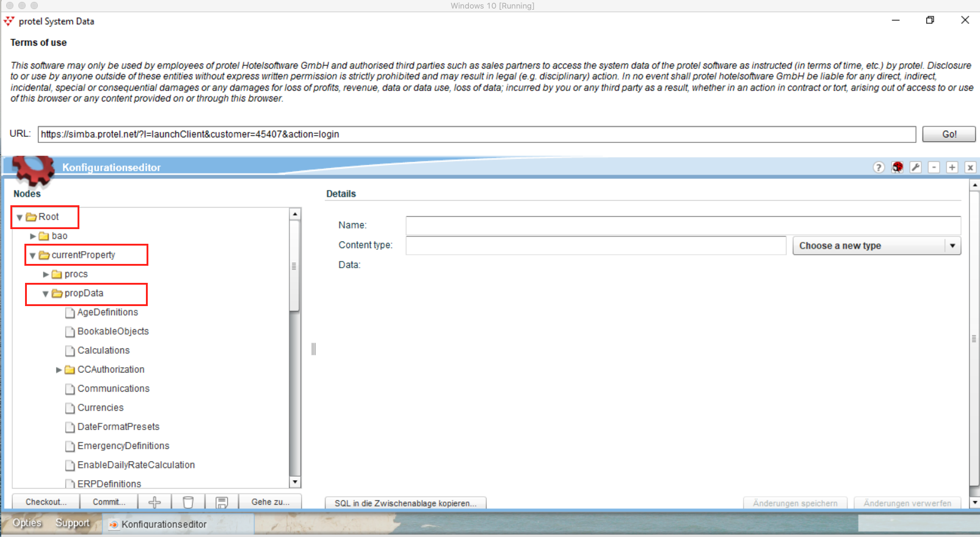Viewport: 980px width, 537px height.
Task: Select the DateFormatPresets tree item
Action: [x=118, y=426]
